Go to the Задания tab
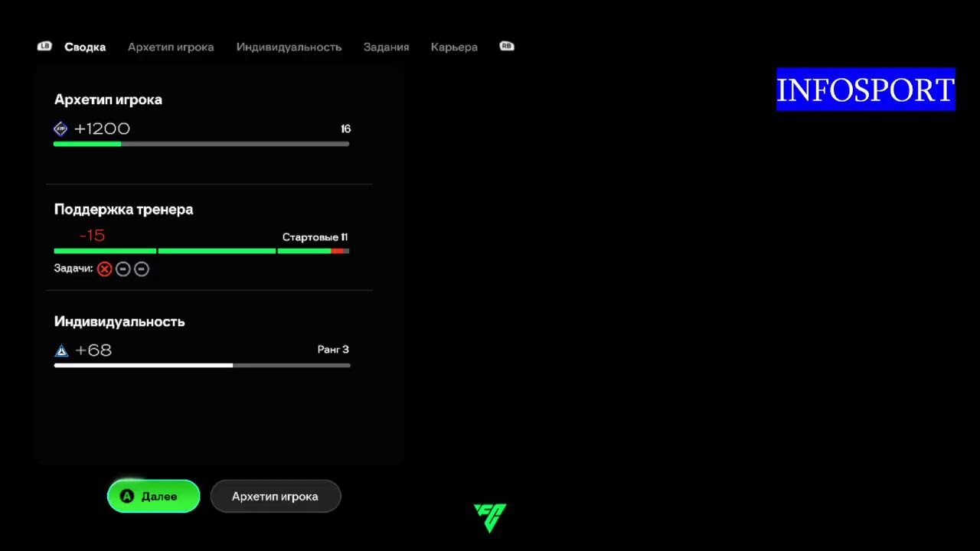The width and height of the screenshot is (980, 551). coord(386,47)
